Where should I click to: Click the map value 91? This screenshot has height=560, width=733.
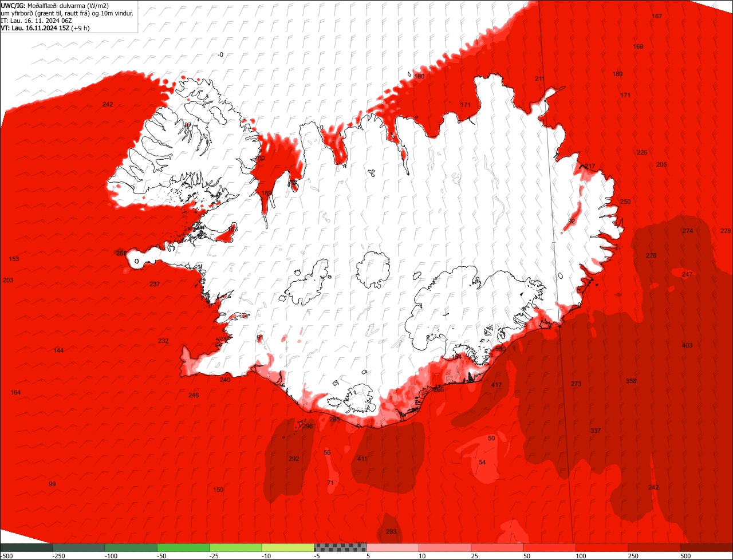[260, 337]
